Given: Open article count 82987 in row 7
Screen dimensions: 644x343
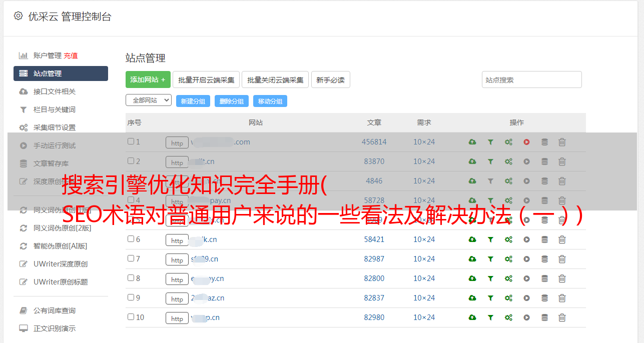Looking at the screenshot, I should click(x=374, y=259).
